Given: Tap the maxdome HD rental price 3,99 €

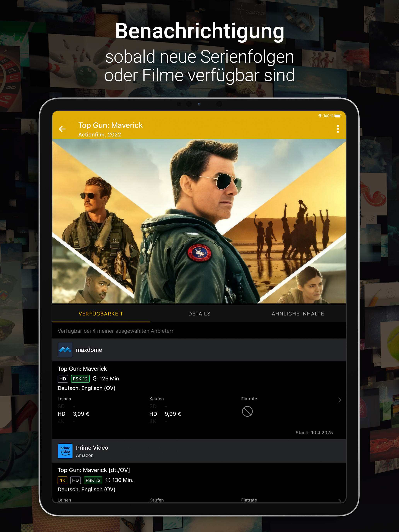Looking at the screenshot, I should pyautogui.click(x=81, y=414).
